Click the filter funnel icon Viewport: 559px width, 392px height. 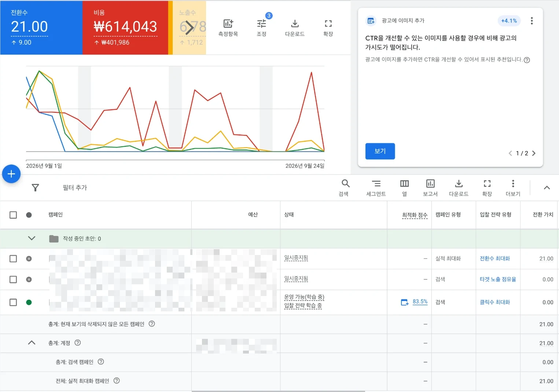click(35, 188)
